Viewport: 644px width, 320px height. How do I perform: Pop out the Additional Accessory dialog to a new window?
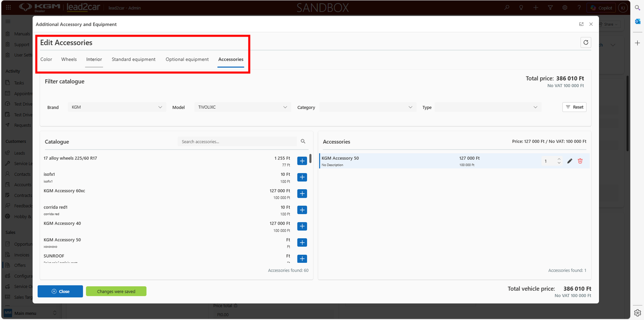581,24
